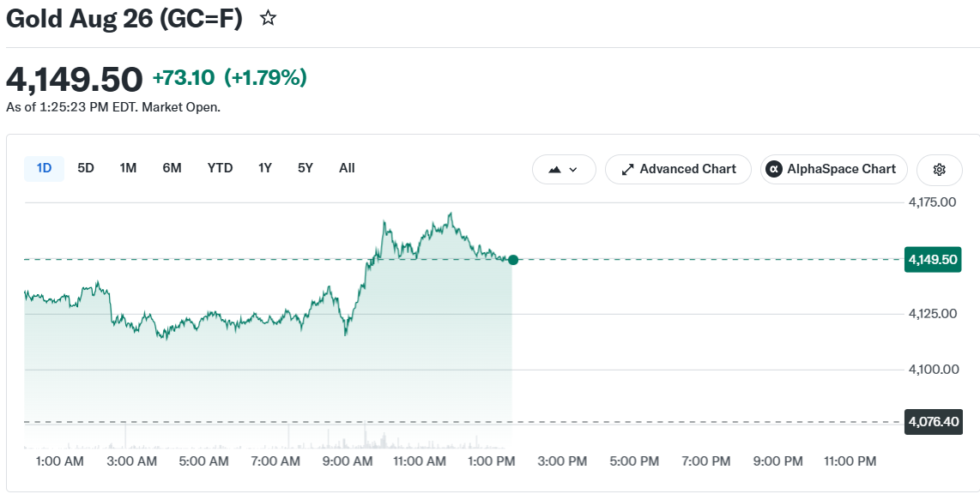Select the 1Y chart range
The width and height of the screenshot is (980, 494).
coord(265,169)
